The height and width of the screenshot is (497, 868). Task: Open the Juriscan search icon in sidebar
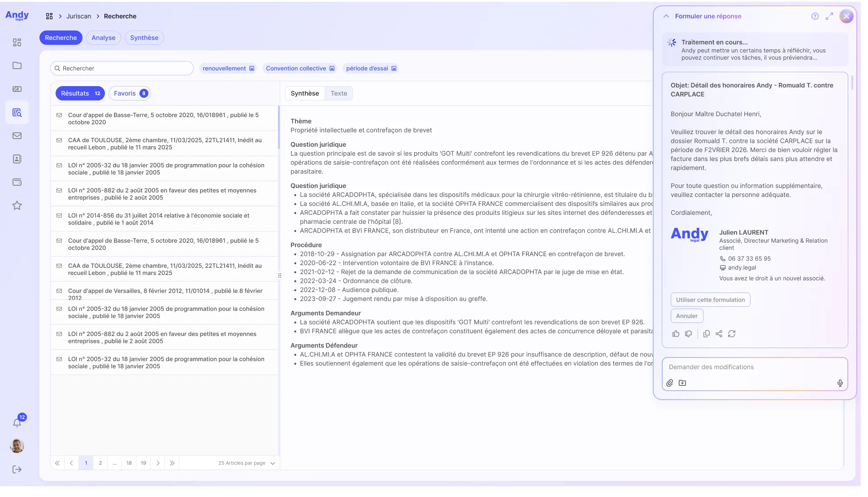[x=17, y=113]
